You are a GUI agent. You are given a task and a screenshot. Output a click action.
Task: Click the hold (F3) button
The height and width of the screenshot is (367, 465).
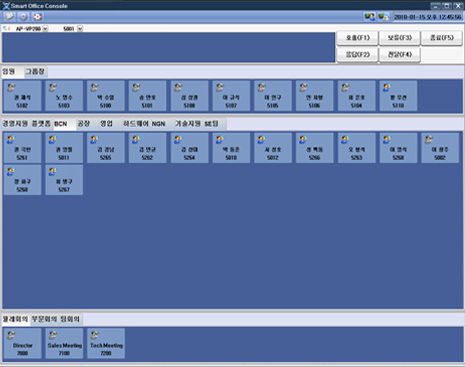point(399,38)
